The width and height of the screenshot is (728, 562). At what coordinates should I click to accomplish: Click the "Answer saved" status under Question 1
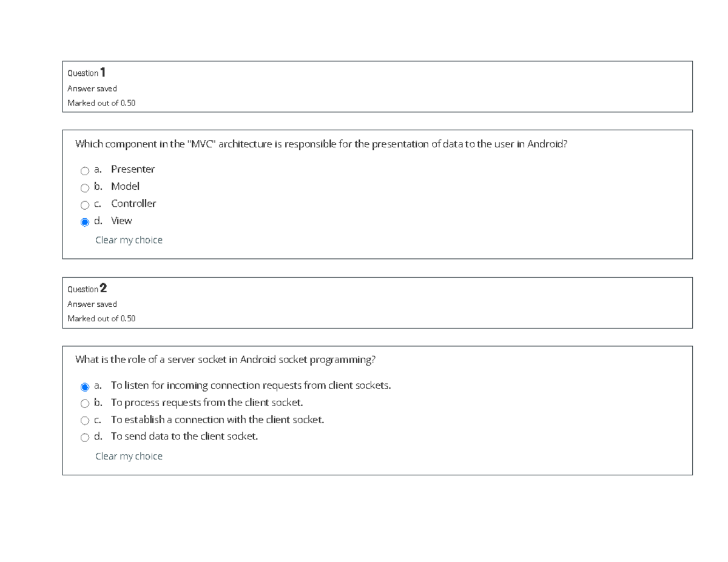(91, 88)
